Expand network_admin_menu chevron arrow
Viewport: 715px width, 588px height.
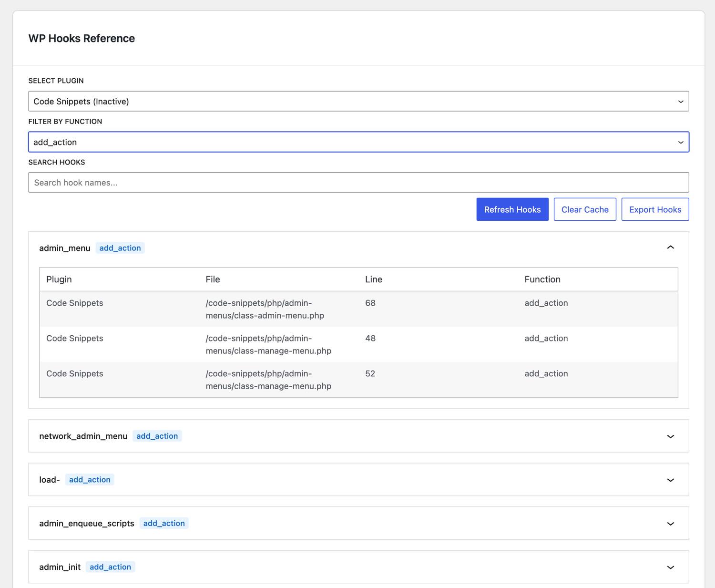tap(670, 436)
